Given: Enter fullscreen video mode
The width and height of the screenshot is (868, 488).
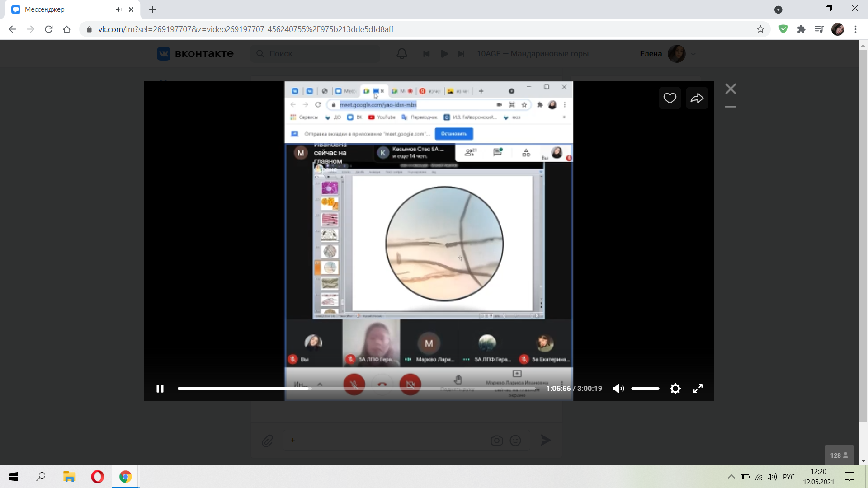Looking at the screenshot, I should click(x=698, y=389).
